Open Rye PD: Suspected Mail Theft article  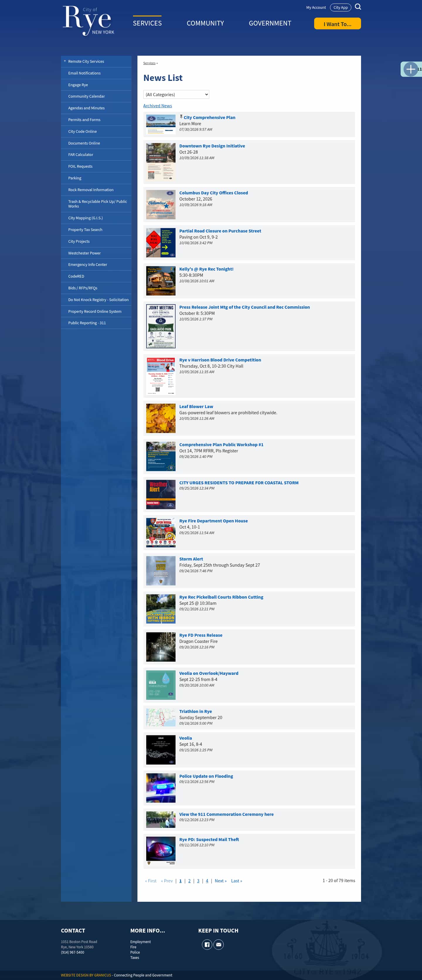pos(209,840)
